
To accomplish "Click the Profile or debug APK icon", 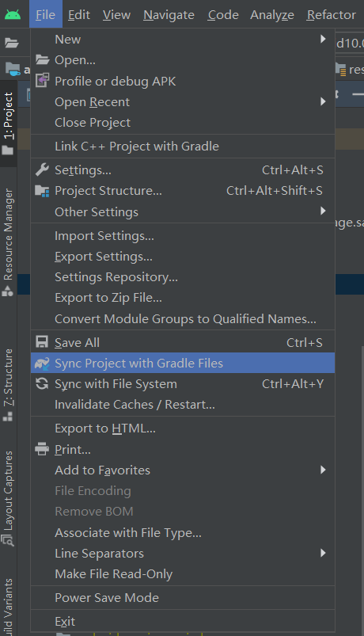I will 42,80.
